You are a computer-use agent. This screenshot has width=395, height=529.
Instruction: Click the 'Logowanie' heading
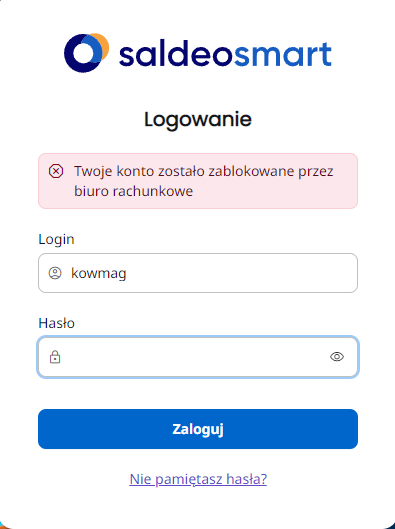(198, 120)
